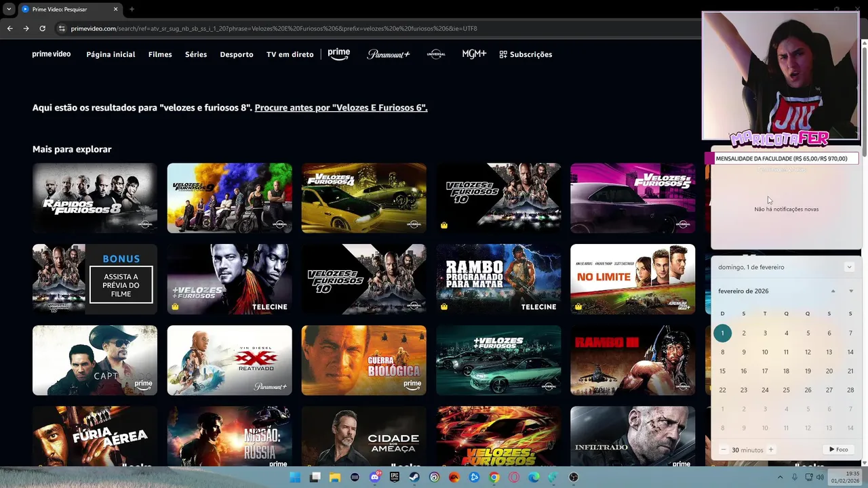This screenshot has height=488, width=868.
Task: Open Google Chrome from taskbar
Action: [494, 477]
